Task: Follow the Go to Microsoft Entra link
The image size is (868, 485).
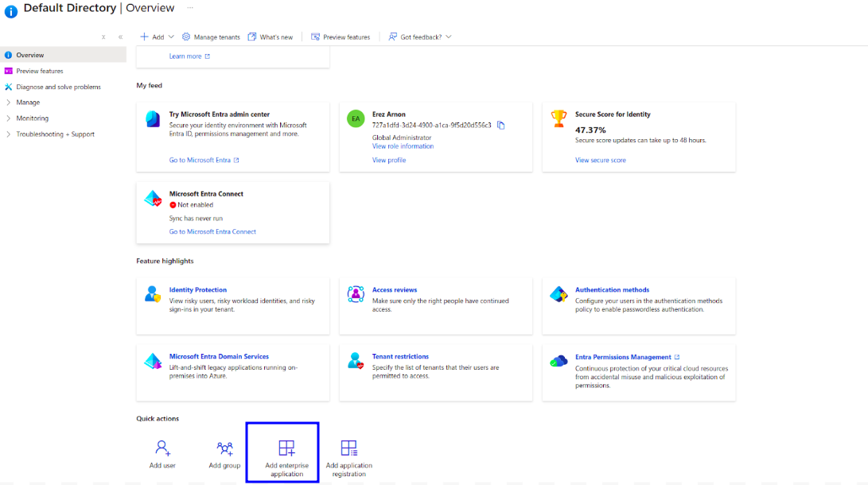Action: [x=204, y=160]
